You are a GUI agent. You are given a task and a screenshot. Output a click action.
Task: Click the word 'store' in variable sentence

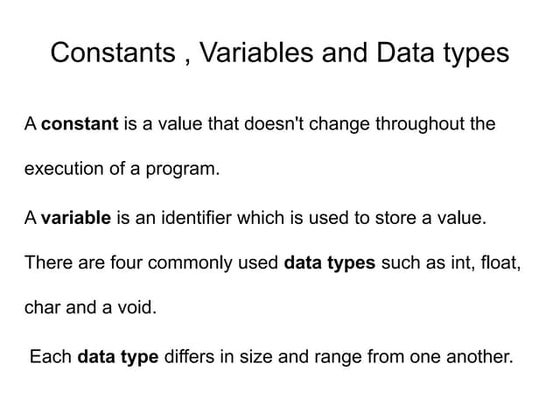(x=395, y=219)
